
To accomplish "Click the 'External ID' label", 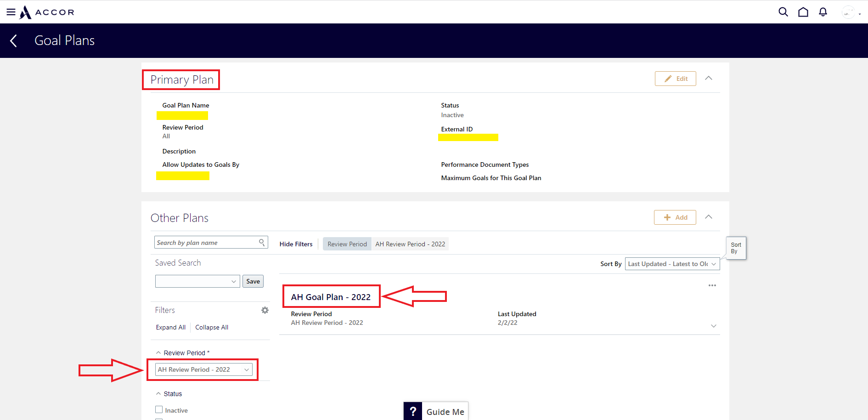I will coord(457,129).
